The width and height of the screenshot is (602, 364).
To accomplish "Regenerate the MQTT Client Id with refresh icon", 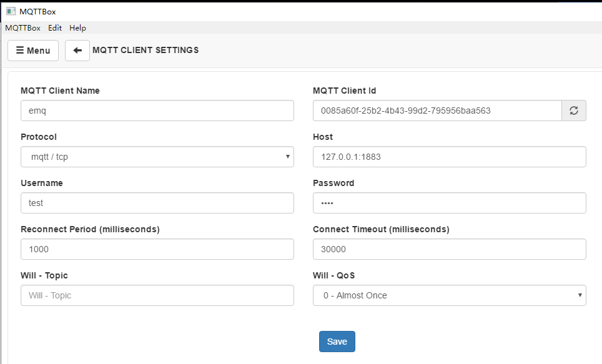I will click(x=573, y=110).
